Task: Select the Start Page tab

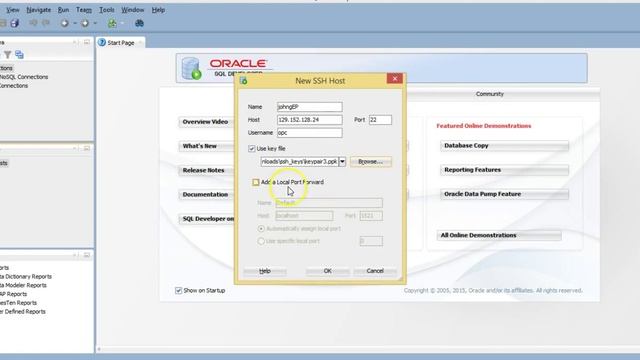Action: (121, 42)
